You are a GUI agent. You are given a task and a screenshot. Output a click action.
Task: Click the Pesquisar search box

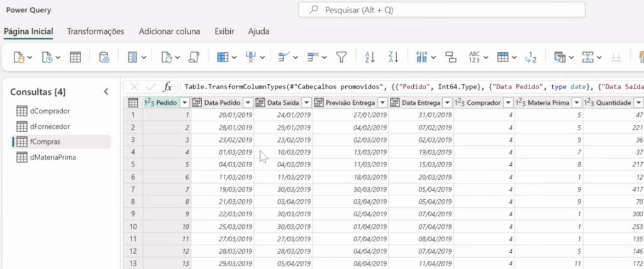[442, 10]
